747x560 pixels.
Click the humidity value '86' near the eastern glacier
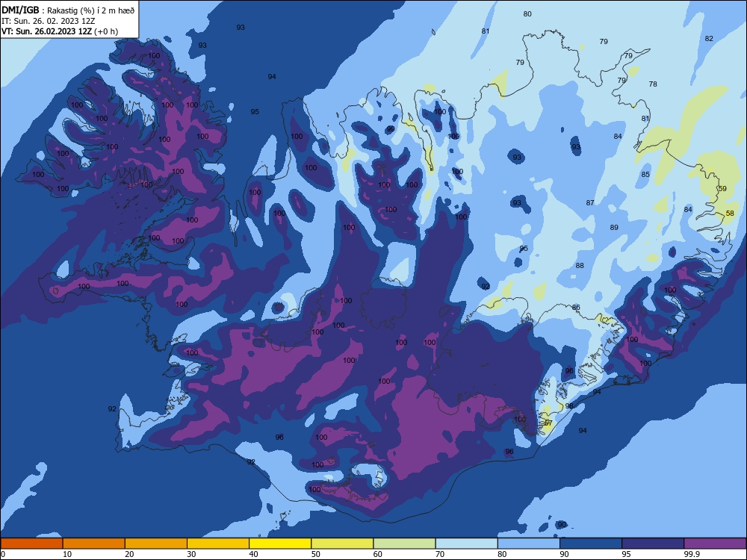click(x=576, y=308)
